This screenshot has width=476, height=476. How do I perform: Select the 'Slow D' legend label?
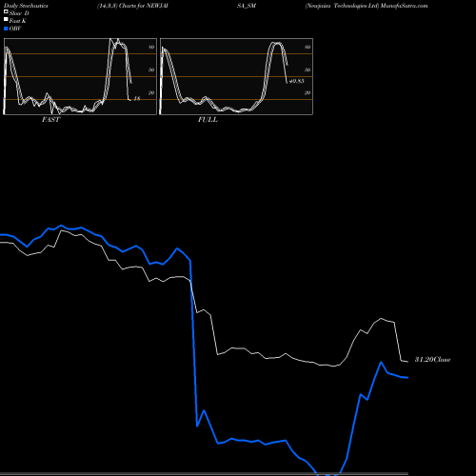19,13
